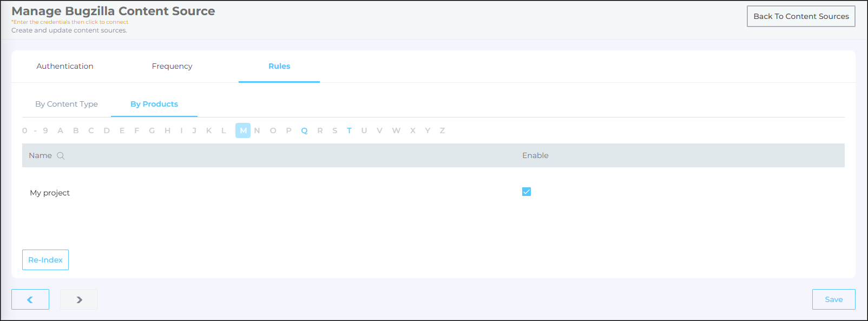Filter products by 0 - 9
The image size is (868, 321).
35,130
